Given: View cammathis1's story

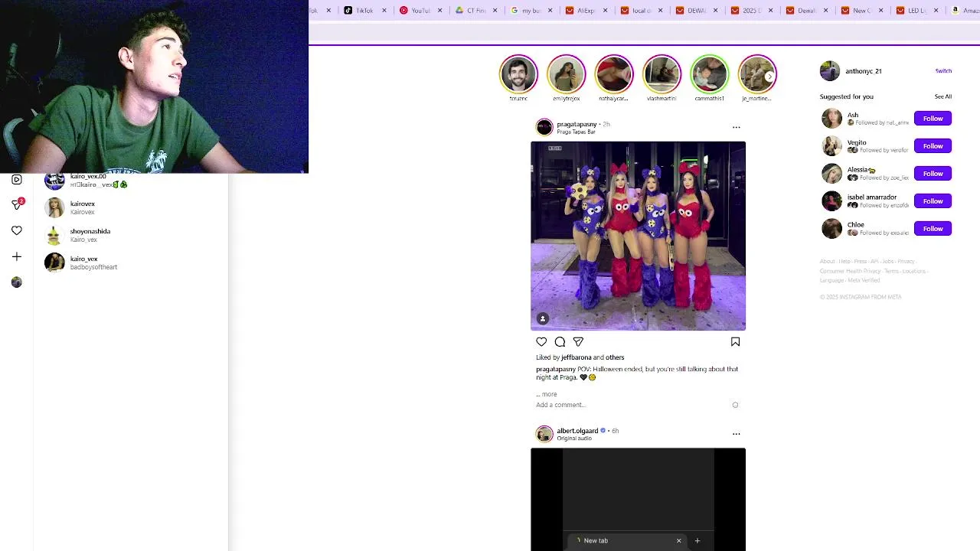Looking at the screenshot, I should (x=710, y=74).
